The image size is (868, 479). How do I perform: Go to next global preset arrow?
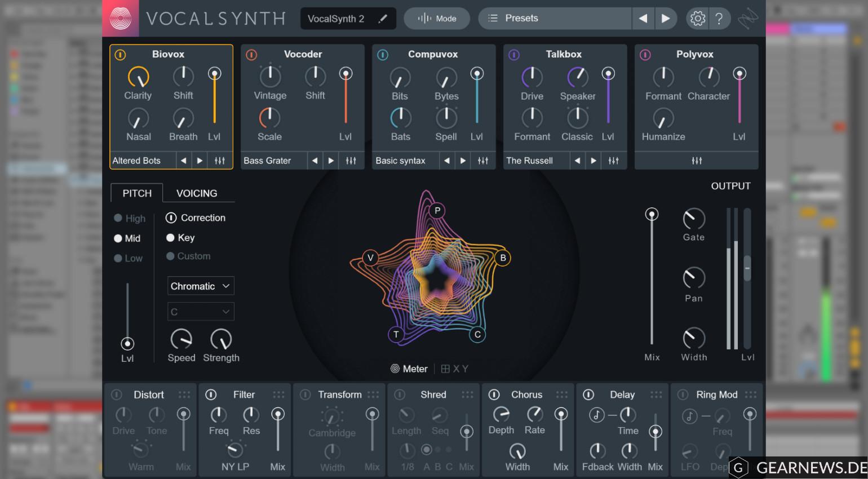tap(666, 19)
